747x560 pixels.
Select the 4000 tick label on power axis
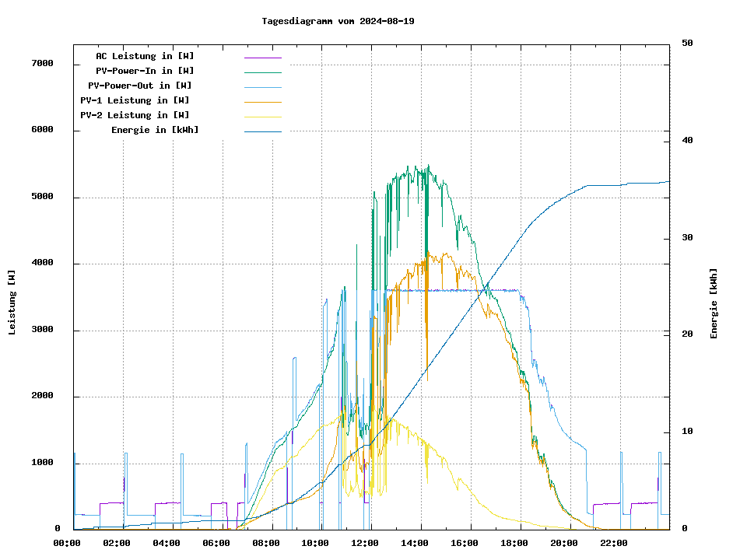(x=42, y=264)
